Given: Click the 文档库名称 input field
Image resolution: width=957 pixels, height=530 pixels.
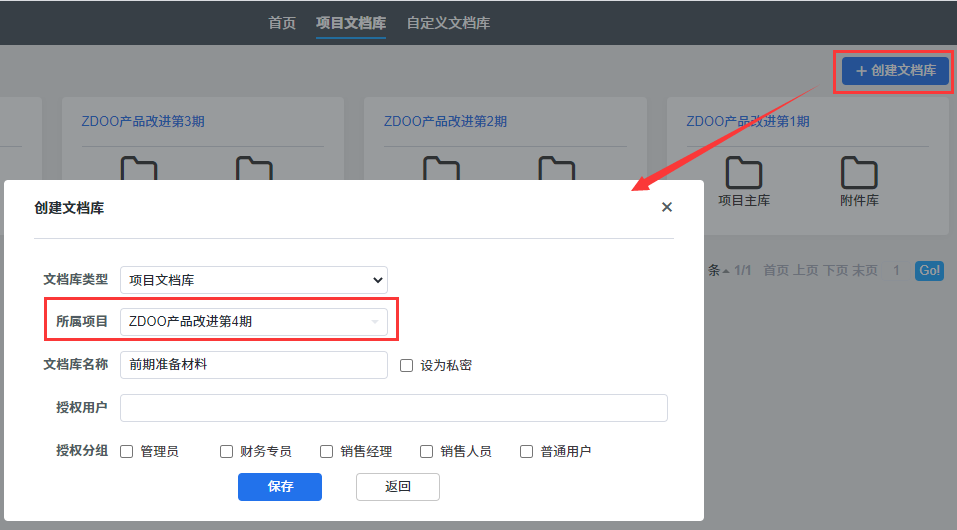Looking at the screenshot, I should [x=254, y=365].
